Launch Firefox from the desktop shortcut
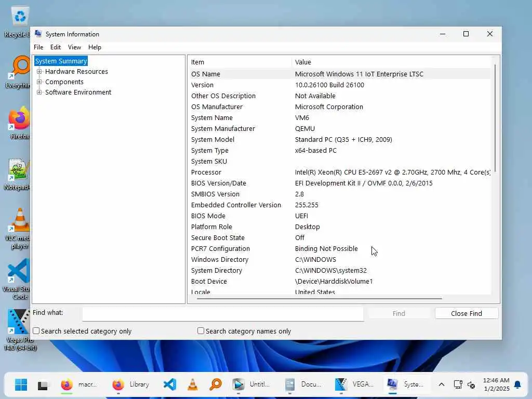 point(19,123)
